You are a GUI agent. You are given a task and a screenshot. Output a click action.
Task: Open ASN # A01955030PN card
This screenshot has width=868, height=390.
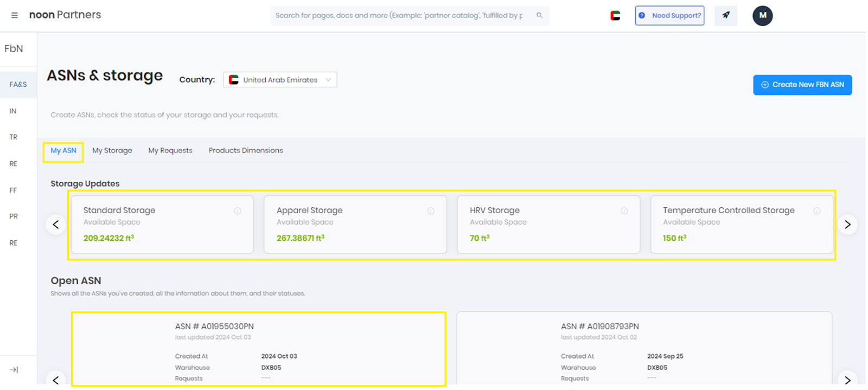coord(258,349)
